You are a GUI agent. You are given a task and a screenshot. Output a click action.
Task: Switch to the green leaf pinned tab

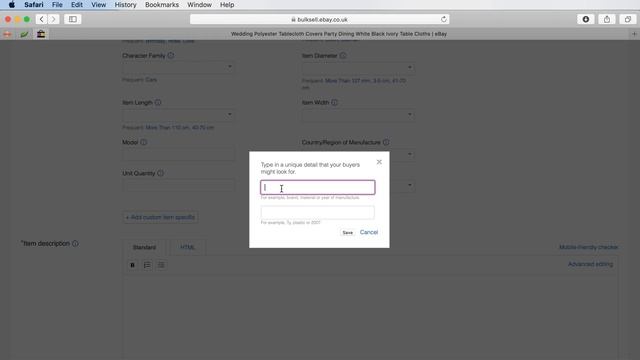coord(24,34)
